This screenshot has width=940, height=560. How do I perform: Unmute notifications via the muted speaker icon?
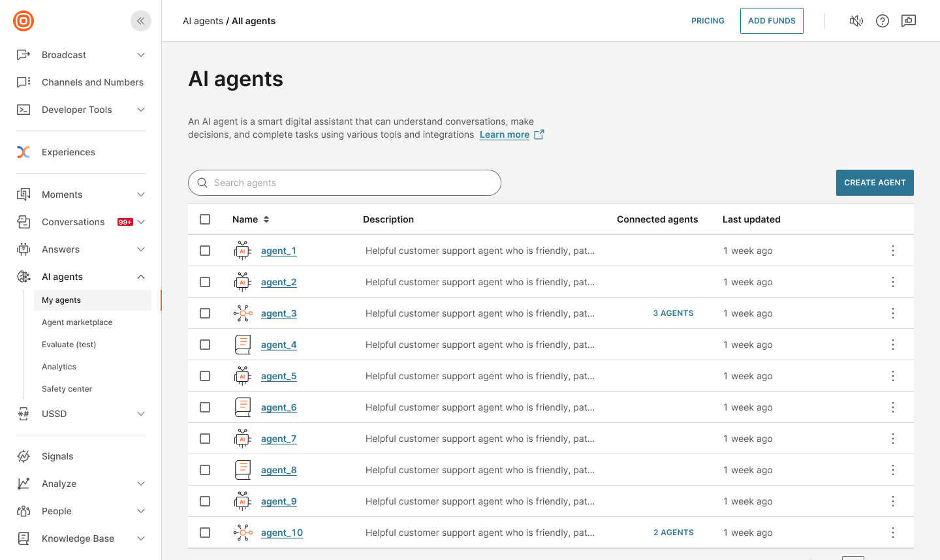click(856, 20)
